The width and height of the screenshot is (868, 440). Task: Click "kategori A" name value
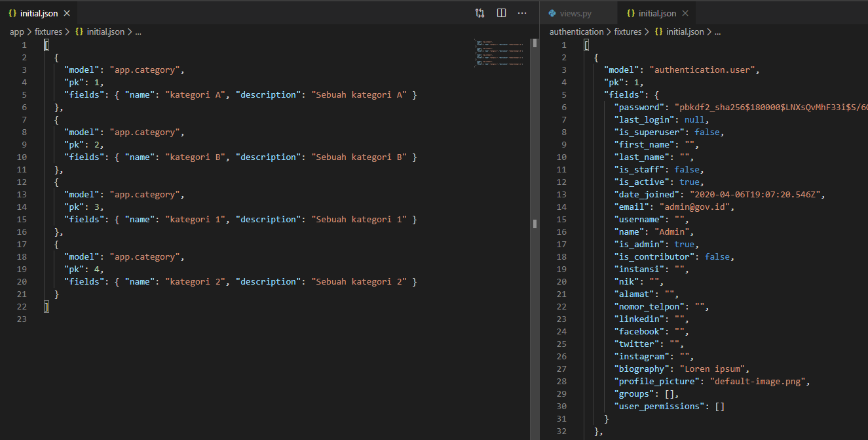[195, 95]
